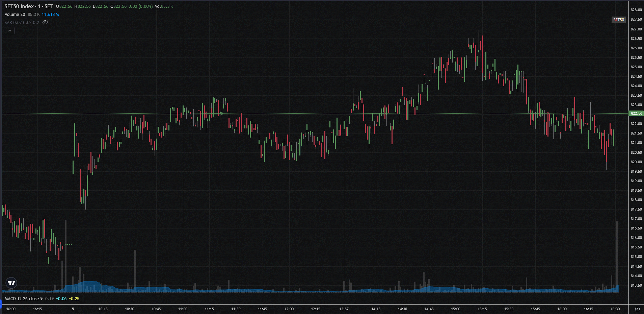Click the SET50 symbol label on price axis
This screenshot has height=314, width=644.
pyautogui.click(x=618, y=20)
